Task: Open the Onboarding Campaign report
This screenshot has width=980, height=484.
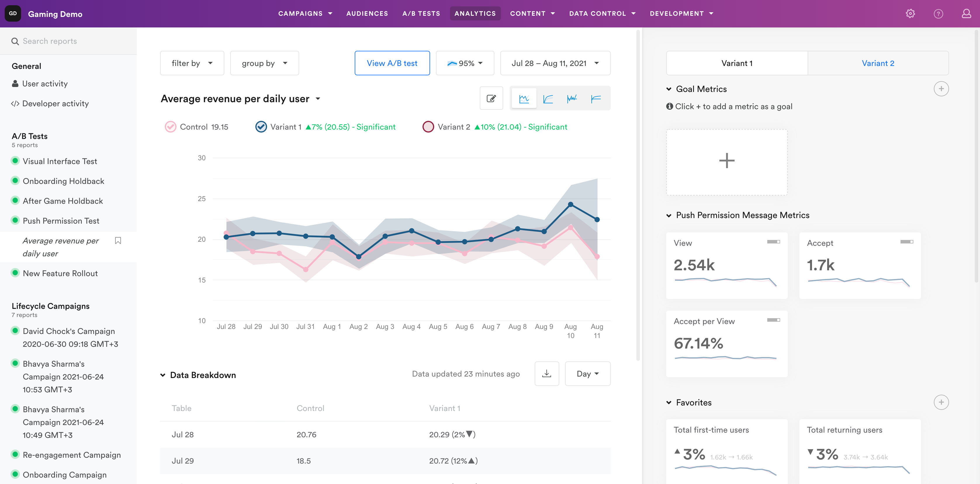Action: tap(65, 474)
